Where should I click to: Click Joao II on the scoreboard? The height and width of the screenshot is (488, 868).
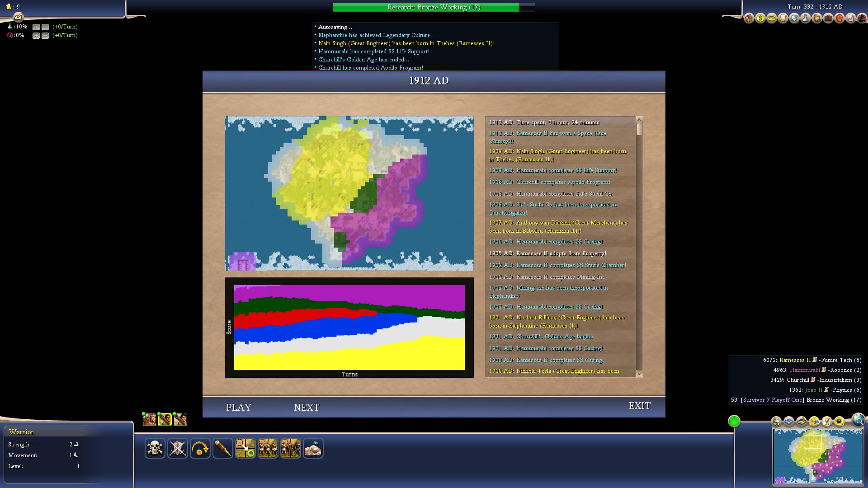[x=814, y=390]
